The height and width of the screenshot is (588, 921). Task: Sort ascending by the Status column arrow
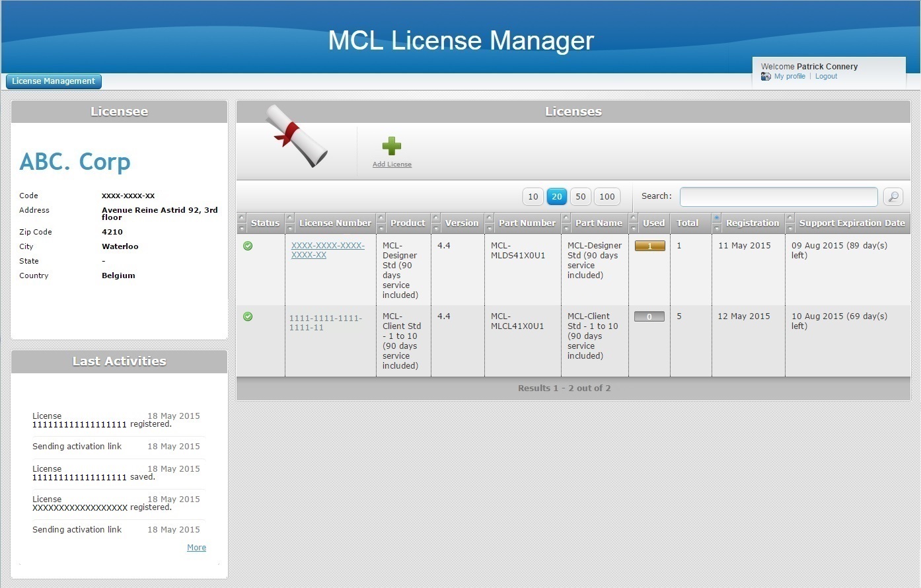click(242, 218)
